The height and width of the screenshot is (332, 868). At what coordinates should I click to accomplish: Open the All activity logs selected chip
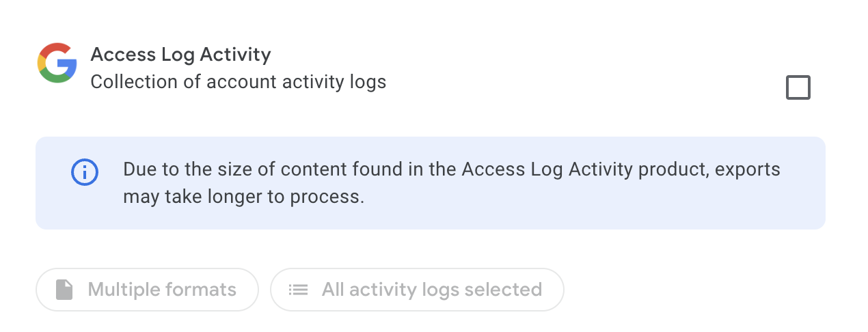(417, 290)
